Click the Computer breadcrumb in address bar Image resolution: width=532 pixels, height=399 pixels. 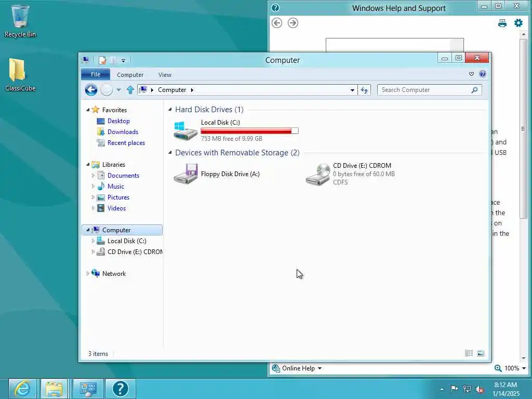tap(172, 90)
